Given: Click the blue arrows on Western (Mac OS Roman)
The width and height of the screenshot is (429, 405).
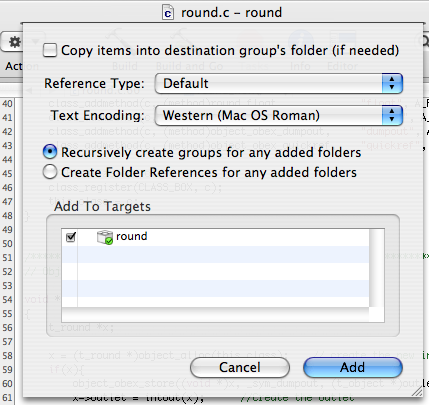Looking at the screenshot, I should pos(392,116).
